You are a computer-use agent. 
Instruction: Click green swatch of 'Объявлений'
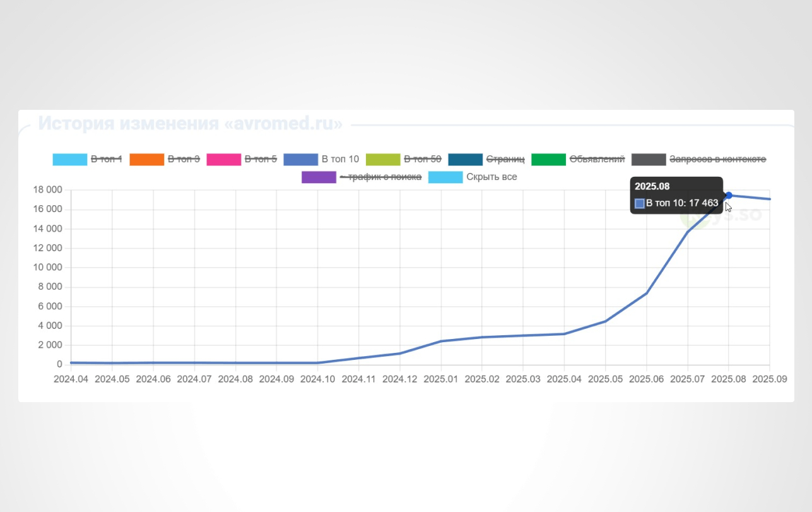pos(549,160)
